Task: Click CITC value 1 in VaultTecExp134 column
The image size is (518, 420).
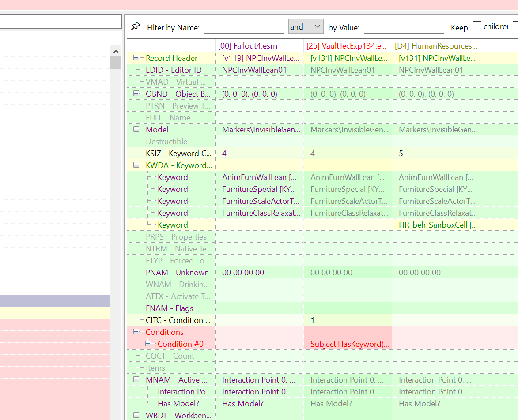Action: (x=313, y=320)
